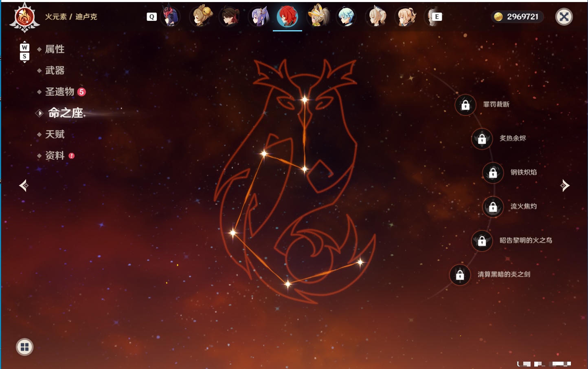Screen dimensions: 588x369
Task: Select the red-haired Diluc character portrait
Action: (x=287, y=17)
